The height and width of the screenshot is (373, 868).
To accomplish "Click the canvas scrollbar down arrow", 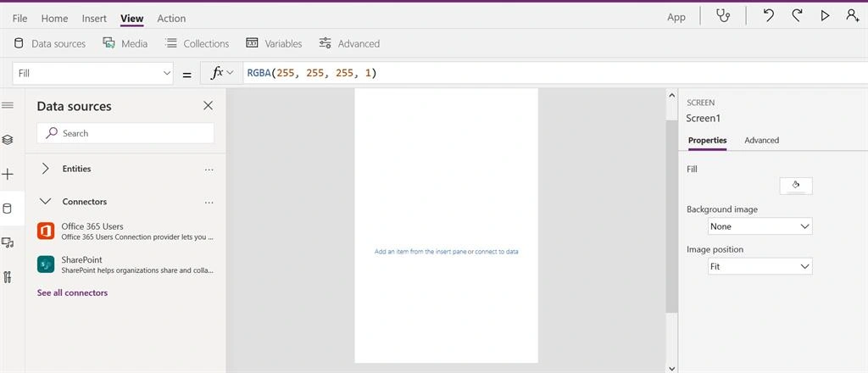I will pos(671,368).
